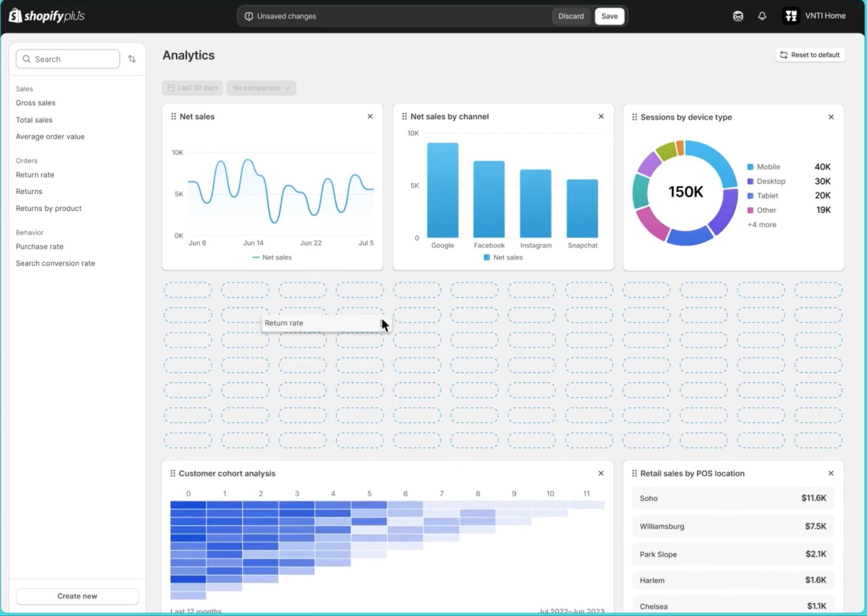Discard the unsaved changes
The height and width of the screenshot is (616, 867).
pyautogui.click(x=571, y=16)
